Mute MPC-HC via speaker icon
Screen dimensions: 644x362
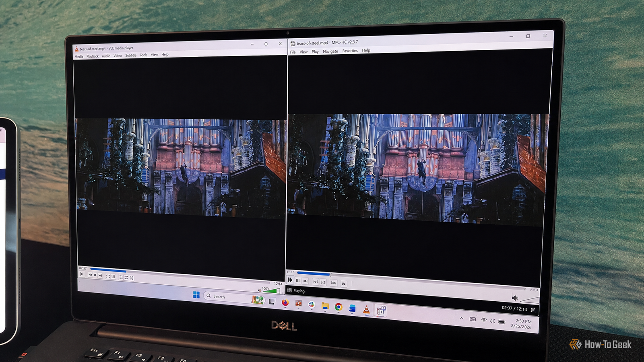515,298
